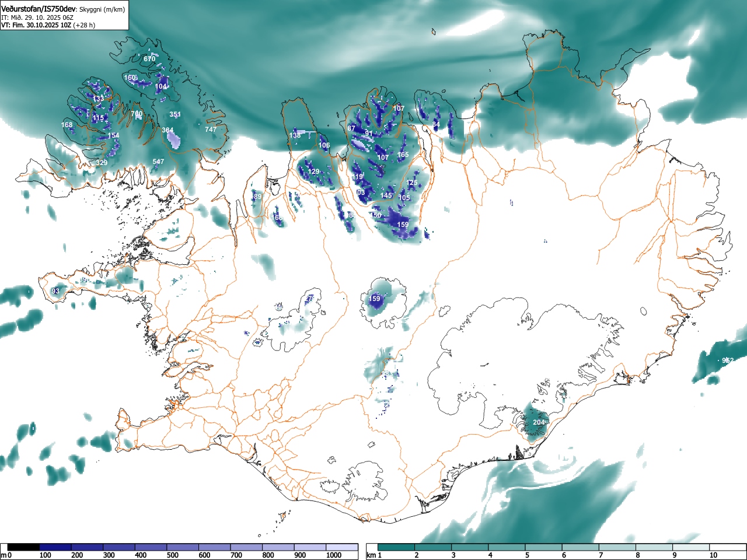Select the 100–200 m dark blue legend swatch
The height and width of the screenshot is (560, 747).
point(56,547)
